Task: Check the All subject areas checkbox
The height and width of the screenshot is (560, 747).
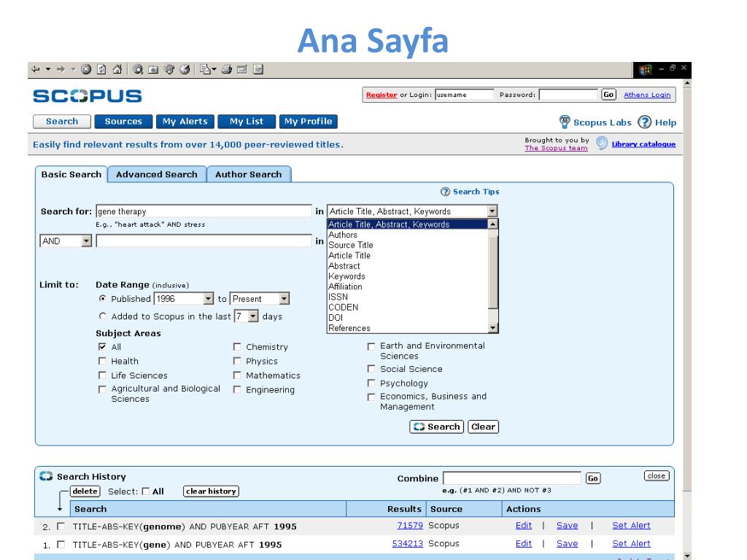Action: 102,346
